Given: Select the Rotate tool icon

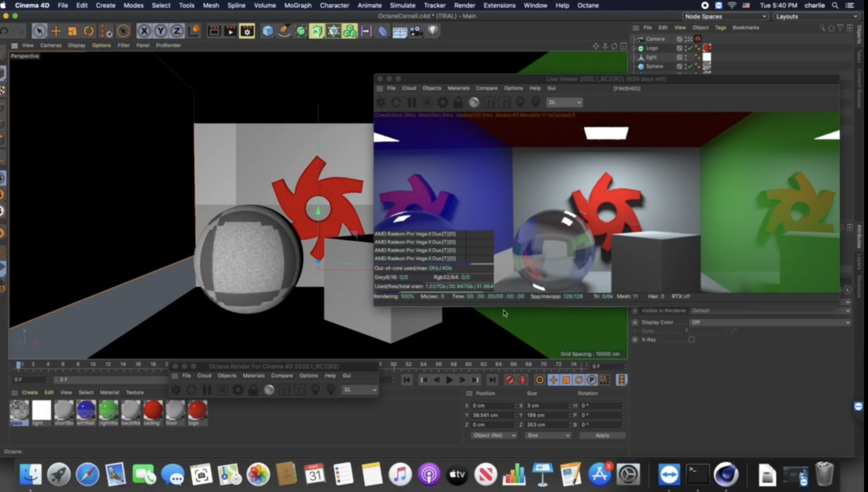Looking at the screenshot, I should point(89,31).
